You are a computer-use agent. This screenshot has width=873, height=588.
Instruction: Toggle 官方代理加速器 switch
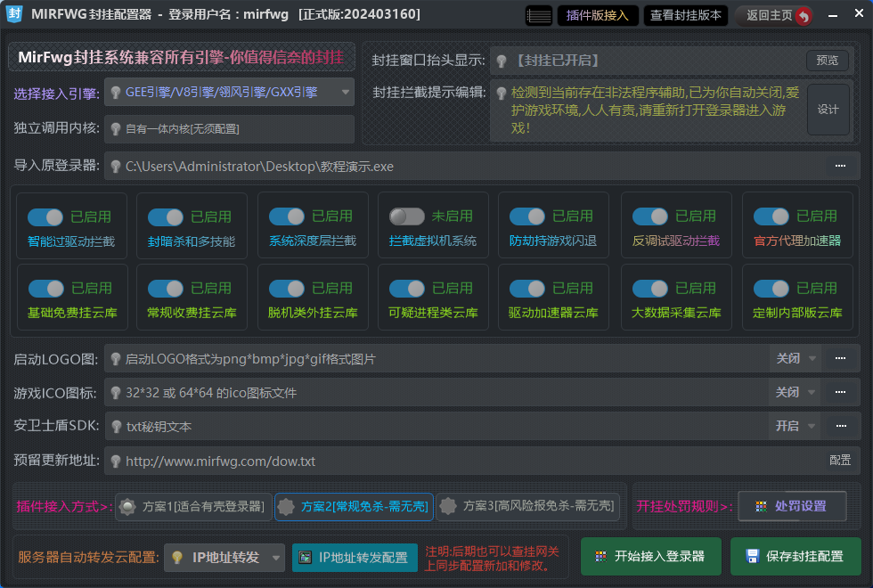[x=771, y=216]
